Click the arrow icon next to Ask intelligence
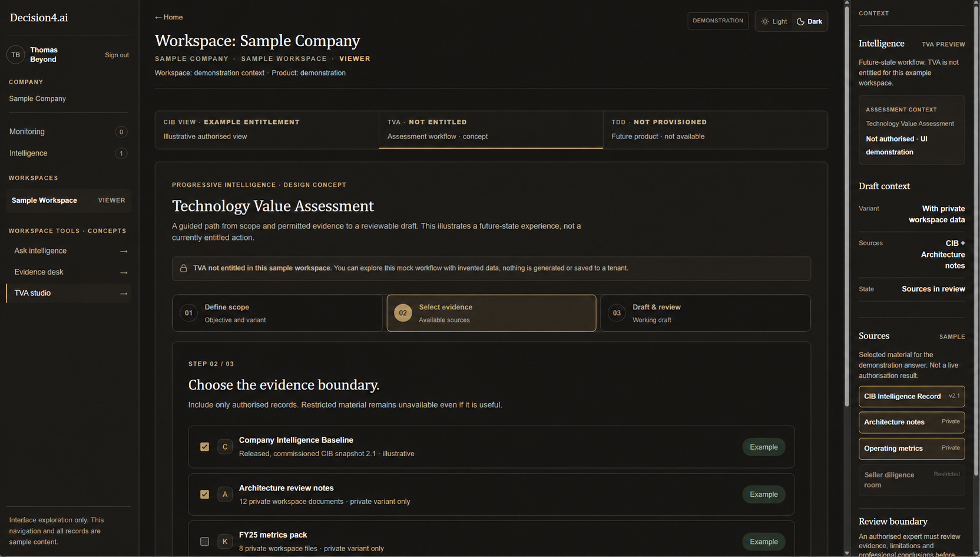980x557 pixels. tap(124, 251)
